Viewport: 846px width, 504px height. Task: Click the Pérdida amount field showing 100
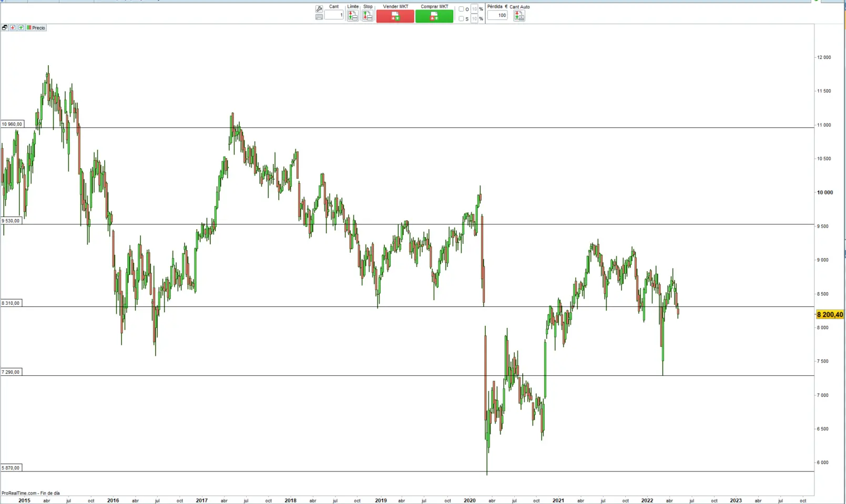point(497,15)
